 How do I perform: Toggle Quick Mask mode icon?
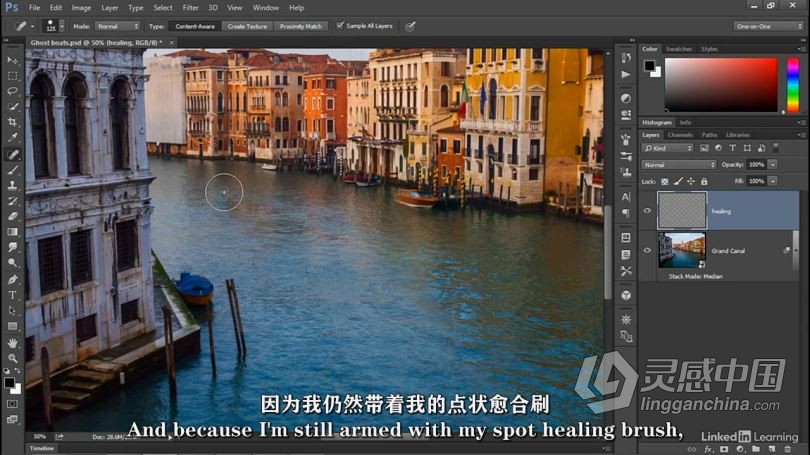[x=12, y=404]
